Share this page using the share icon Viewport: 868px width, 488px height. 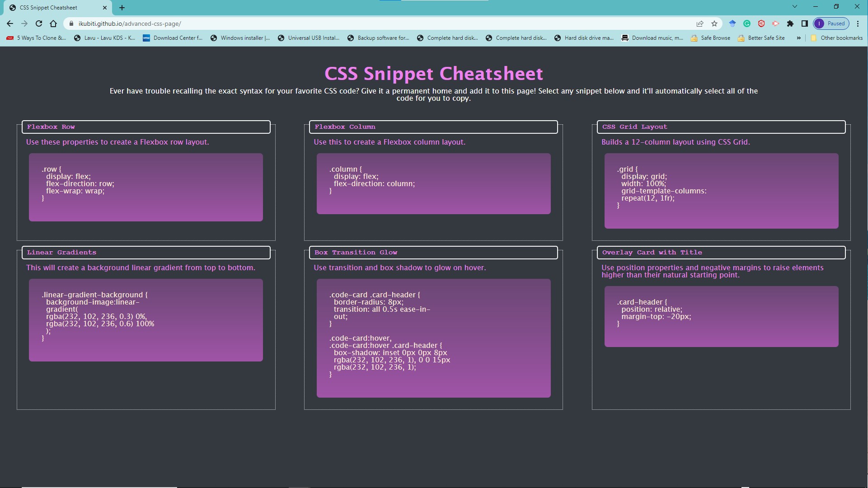700,23
